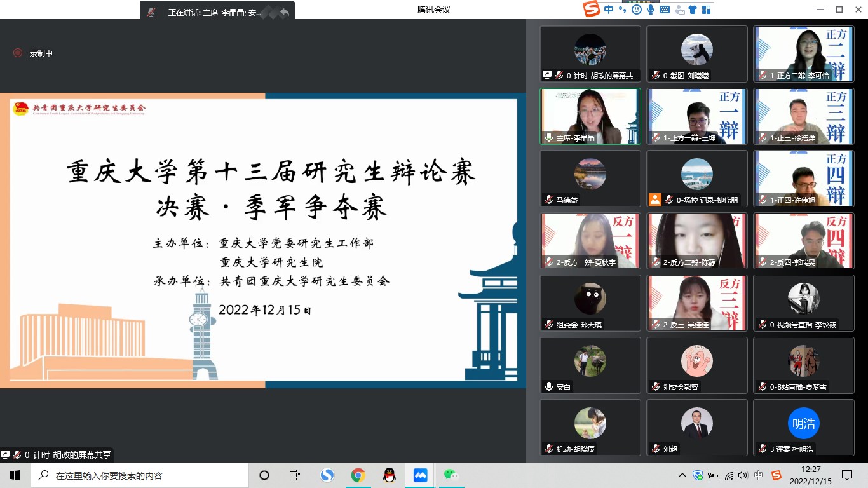Open Sogou toolbox grid icon
This screenshot has width=868, height=488.
[x=706, y=10]
